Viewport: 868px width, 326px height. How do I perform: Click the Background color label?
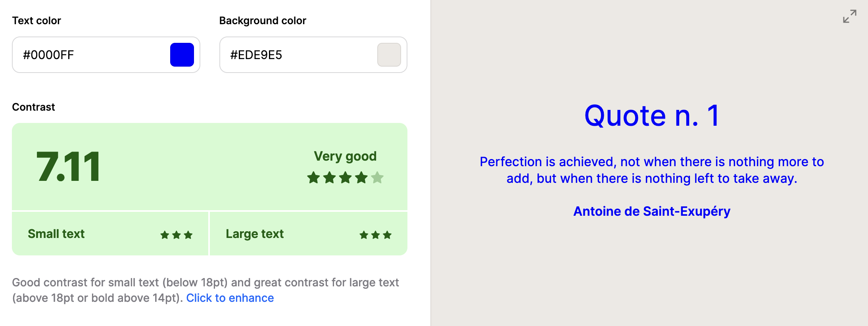[x=263, y=21]
